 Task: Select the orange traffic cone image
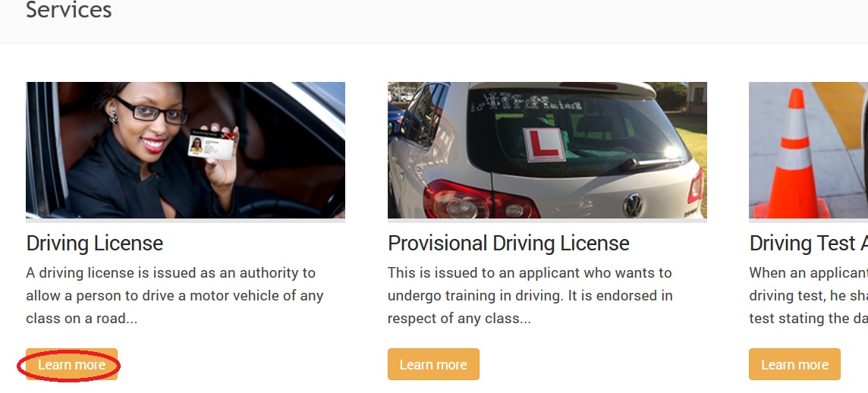tap(808, 150)
